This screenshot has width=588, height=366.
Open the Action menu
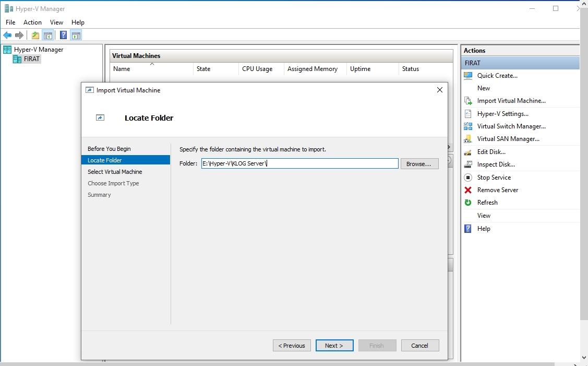[x=33, y=22]
